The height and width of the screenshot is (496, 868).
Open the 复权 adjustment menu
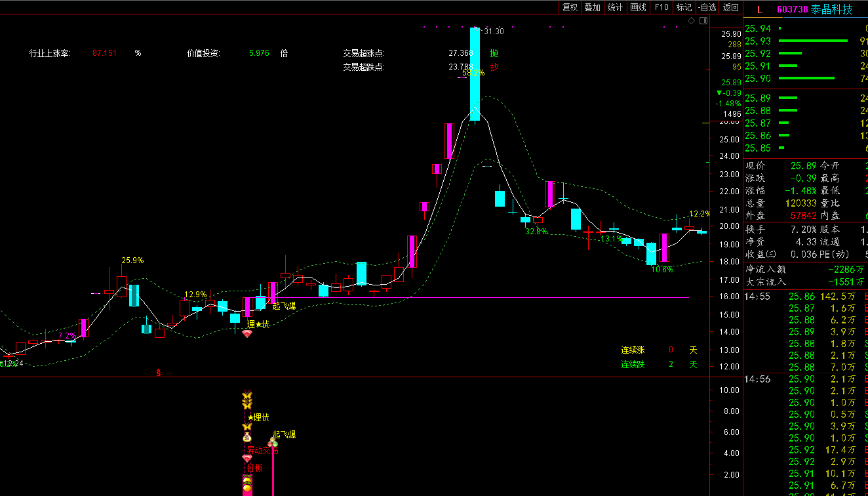tap(570, 7)
